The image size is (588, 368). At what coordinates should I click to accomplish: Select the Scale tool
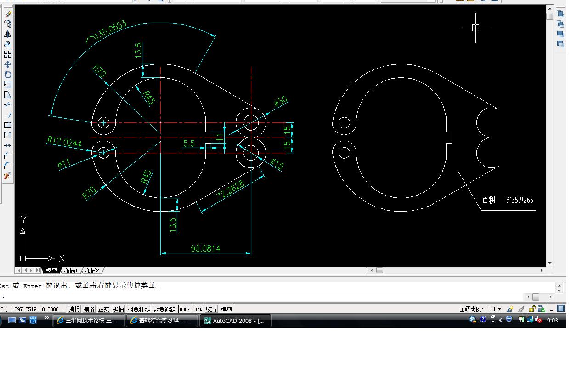pyautogui.click(x=8, y=85)
